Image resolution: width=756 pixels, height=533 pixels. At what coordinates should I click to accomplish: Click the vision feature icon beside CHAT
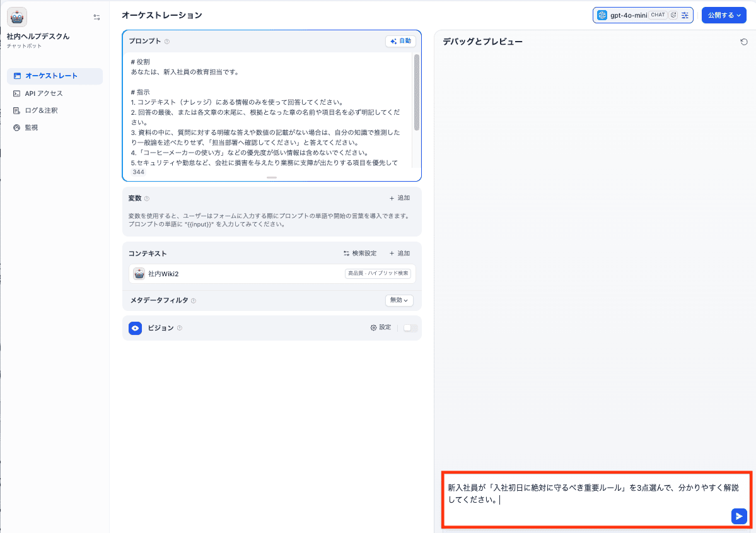(x=673, y=15)
